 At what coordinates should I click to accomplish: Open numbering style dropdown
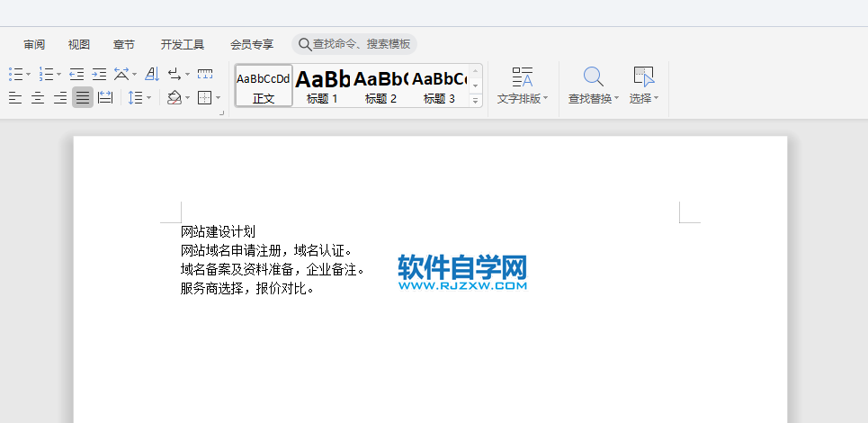coord(58,74)
